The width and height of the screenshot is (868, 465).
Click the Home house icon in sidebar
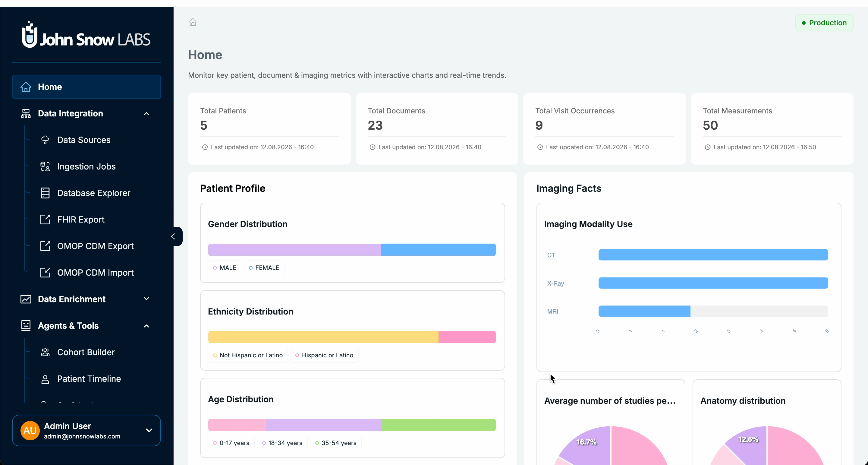pyautogui.click(x=26, y=87)
